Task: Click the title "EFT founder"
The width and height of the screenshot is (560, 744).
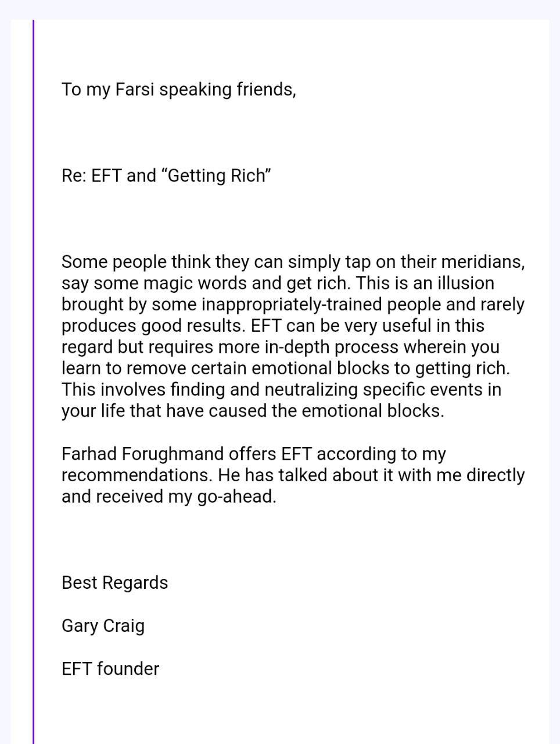Action: (x=110, y=668)
